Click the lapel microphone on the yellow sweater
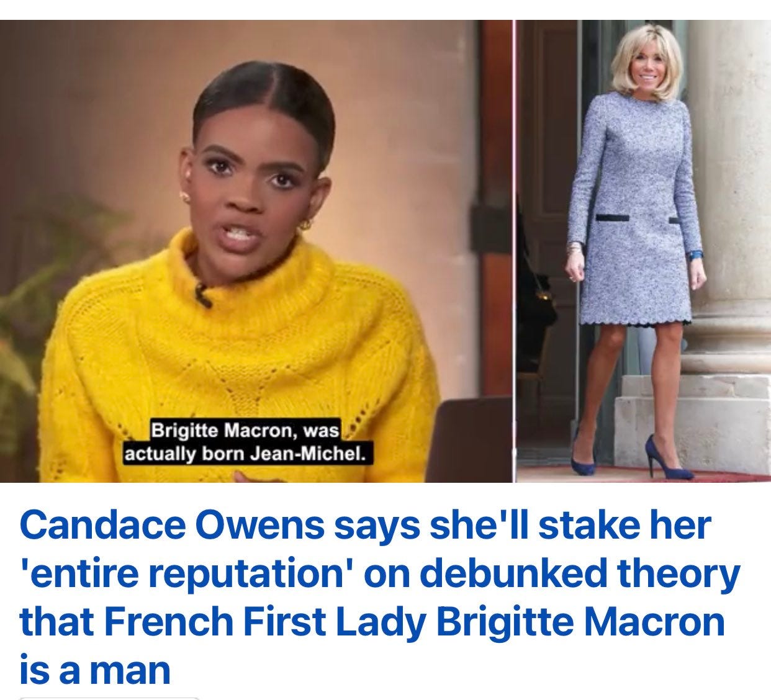The height and width of the screenshot is (700, 771). 202,295
